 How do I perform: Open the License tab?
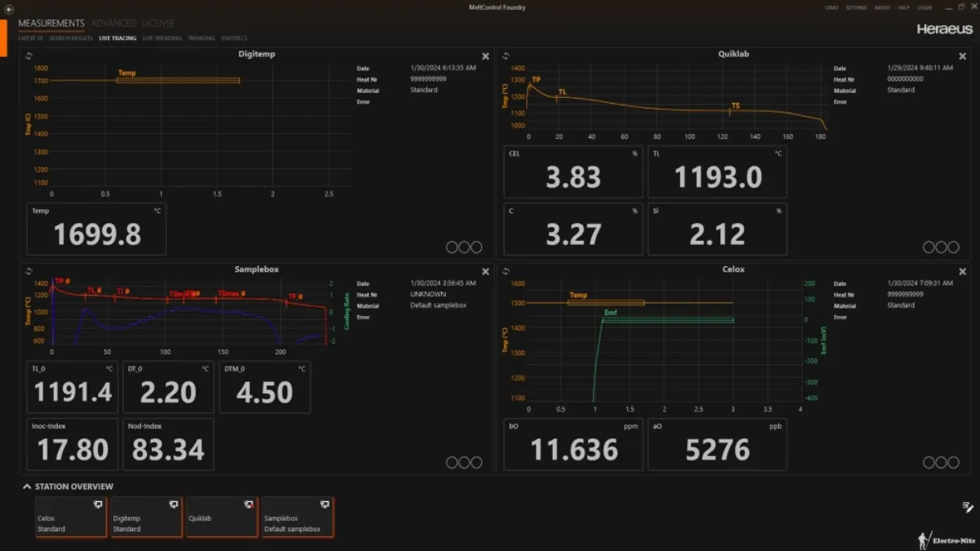[158, 24]
